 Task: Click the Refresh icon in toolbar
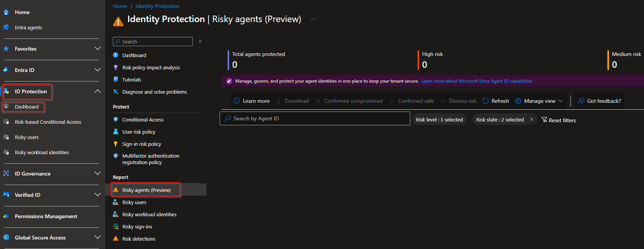coord(485,101)
